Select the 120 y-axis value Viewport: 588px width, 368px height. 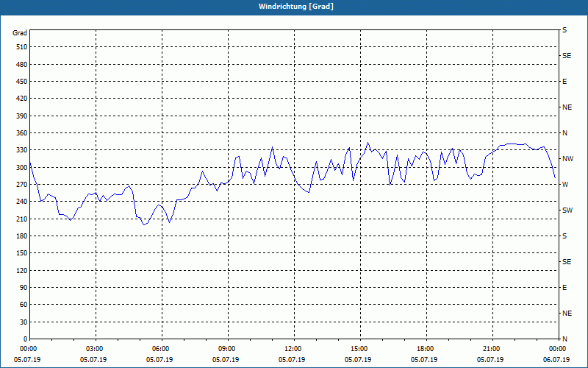[x=22, y=270]
